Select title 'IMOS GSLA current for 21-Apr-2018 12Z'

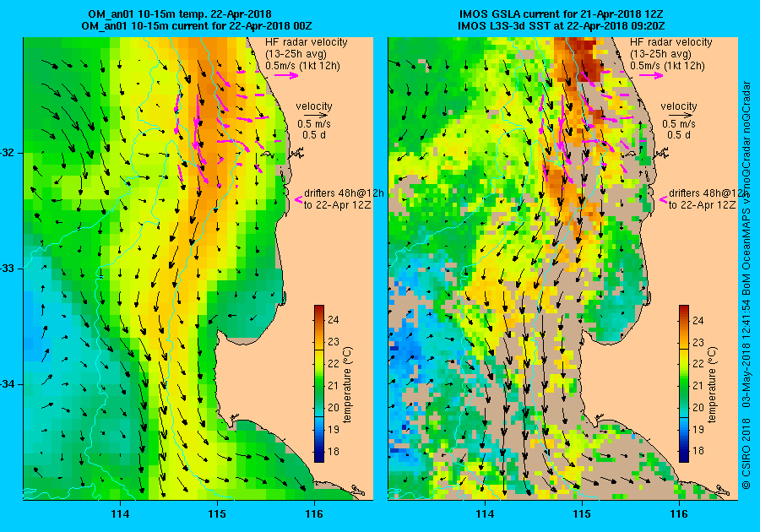click(x=562, y=14)
